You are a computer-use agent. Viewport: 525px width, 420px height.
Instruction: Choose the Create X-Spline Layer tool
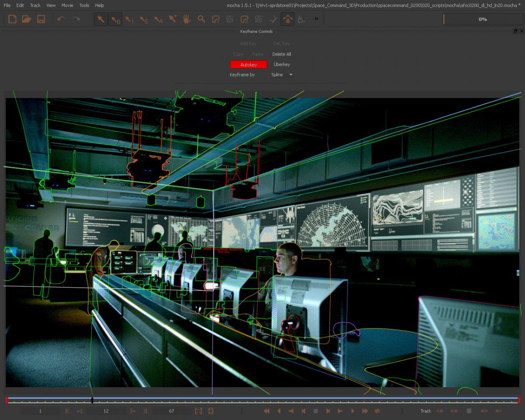pos(216,19)
